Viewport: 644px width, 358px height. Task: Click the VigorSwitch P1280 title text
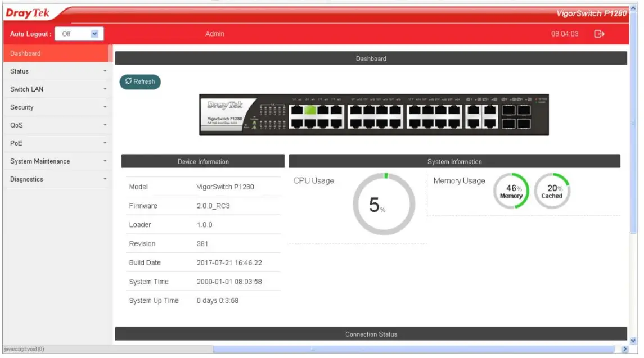click(592, 13)
